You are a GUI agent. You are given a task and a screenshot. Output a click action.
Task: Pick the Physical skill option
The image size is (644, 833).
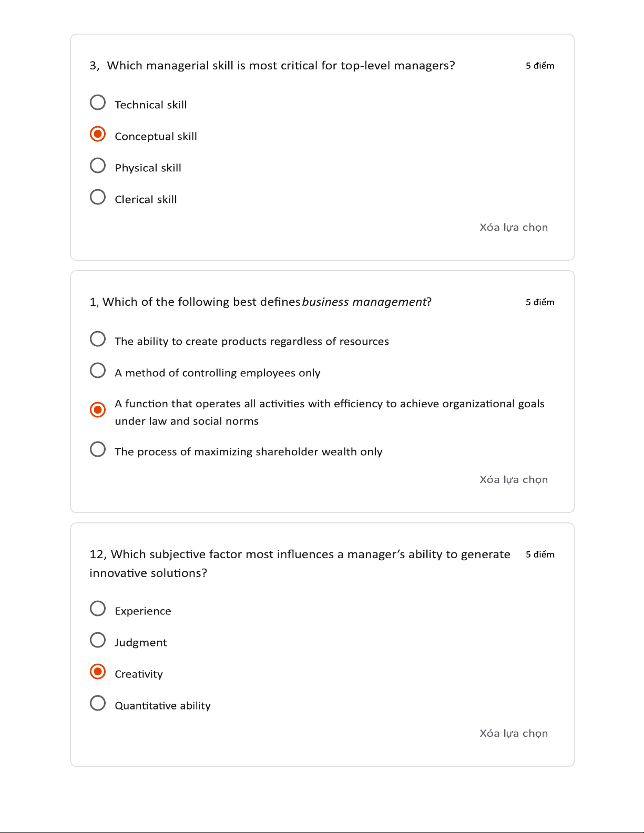[x=98, y=166]
